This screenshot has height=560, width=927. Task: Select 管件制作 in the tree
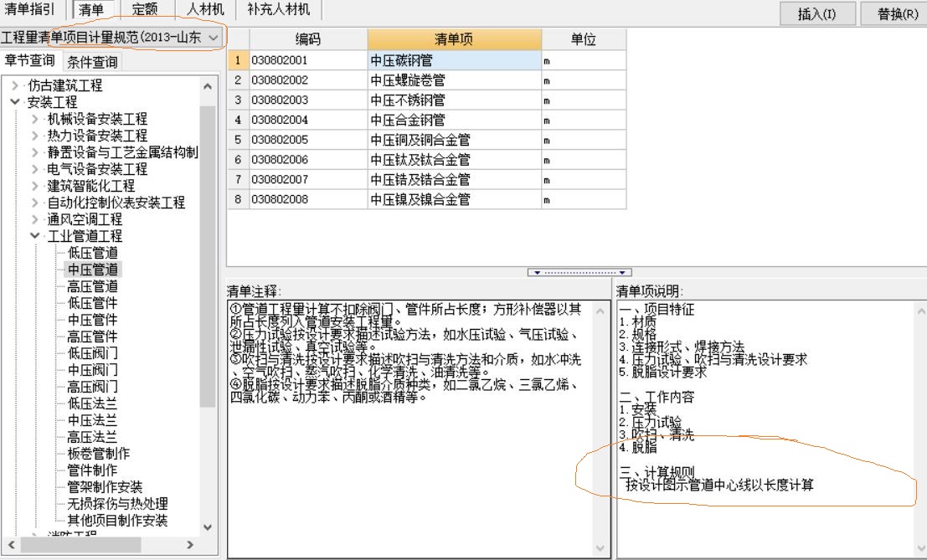(x=93, y=470)
